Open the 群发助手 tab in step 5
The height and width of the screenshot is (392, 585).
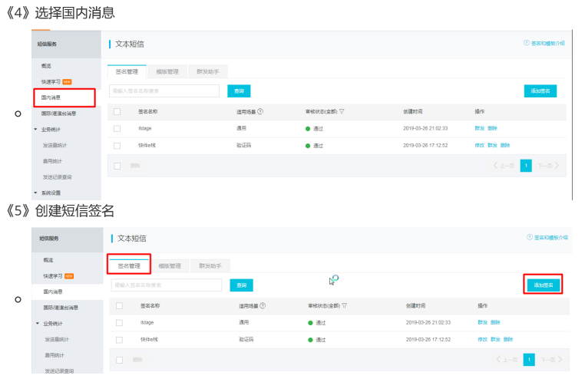[210, 265]
